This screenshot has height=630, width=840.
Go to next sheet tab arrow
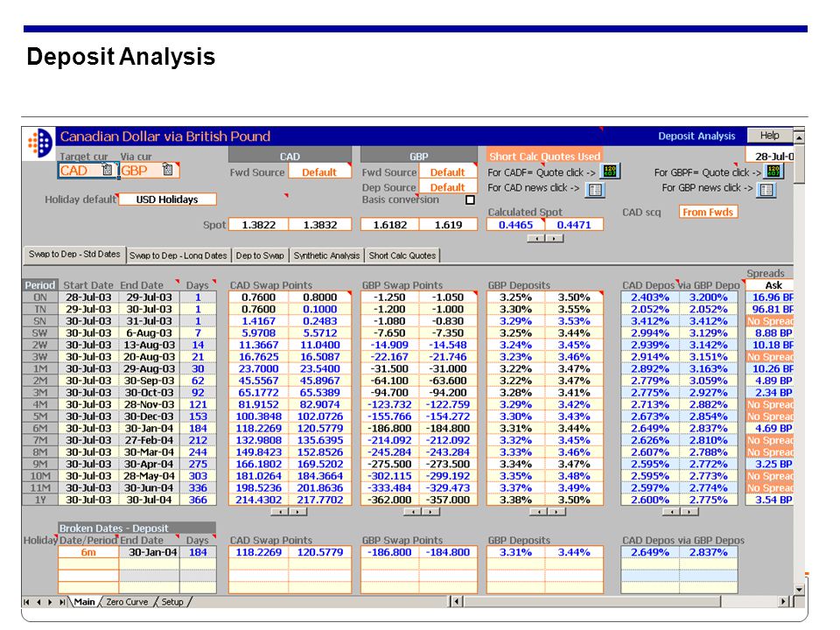(50, 602)
